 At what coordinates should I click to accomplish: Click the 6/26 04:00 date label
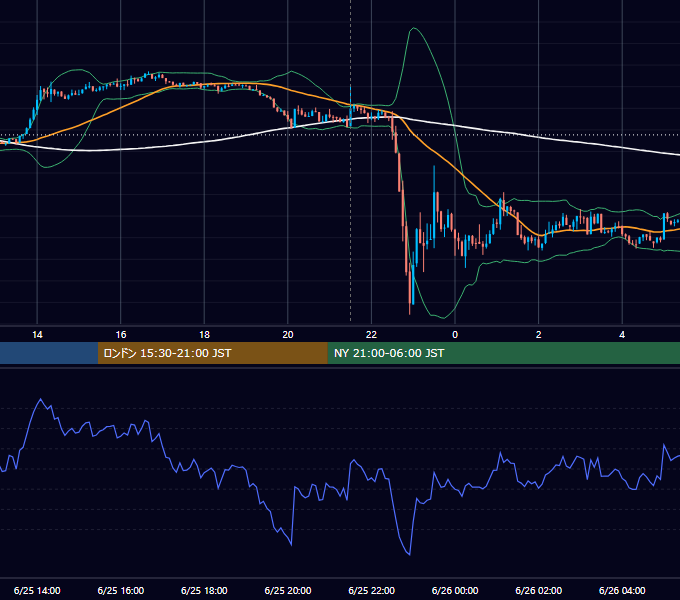click(x=622, y=590)
